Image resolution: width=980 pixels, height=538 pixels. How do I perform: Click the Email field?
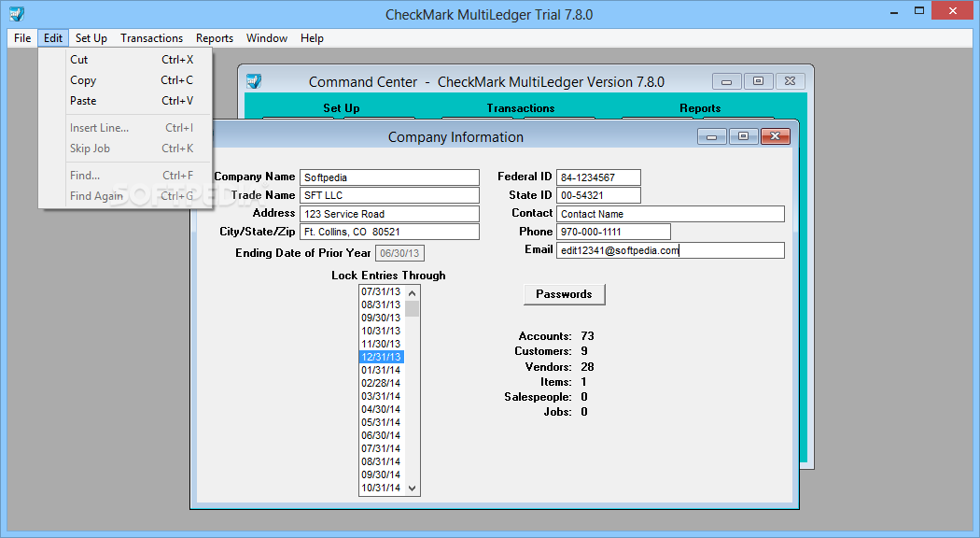(x=670, y=250)
